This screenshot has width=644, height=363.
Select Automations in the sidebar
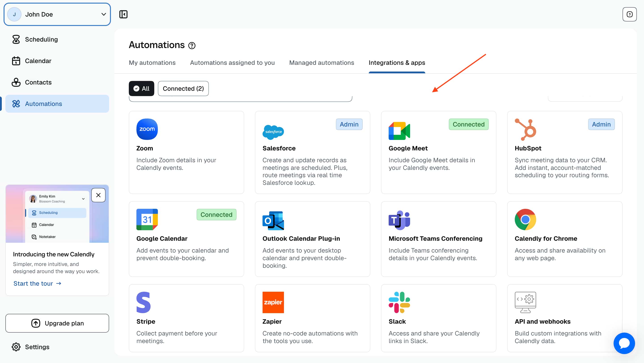coord(57,104)
